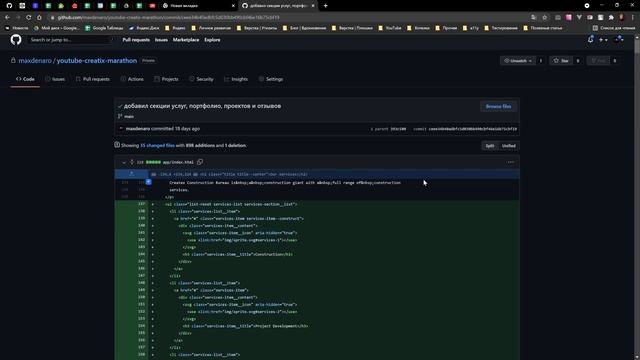Select the Unified diff view

pos(509,146)
